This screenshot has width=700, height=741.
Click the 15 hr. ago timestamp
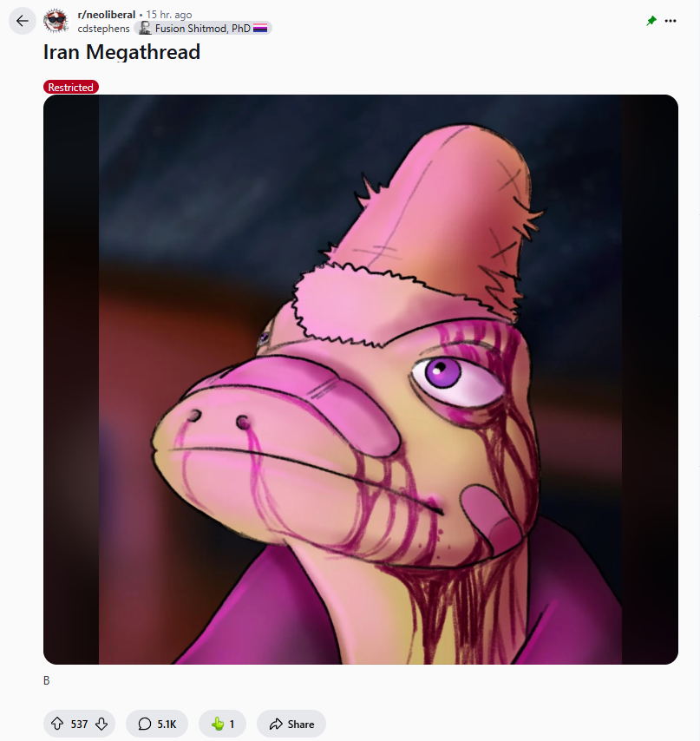[x=169, y=15]
